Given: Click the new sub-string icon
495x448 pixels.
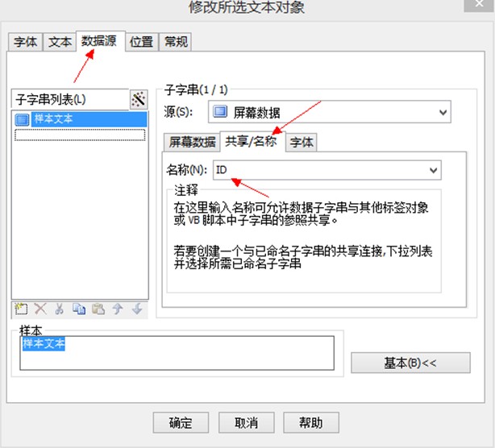Looking at the screenshot, I should [22, 309].
